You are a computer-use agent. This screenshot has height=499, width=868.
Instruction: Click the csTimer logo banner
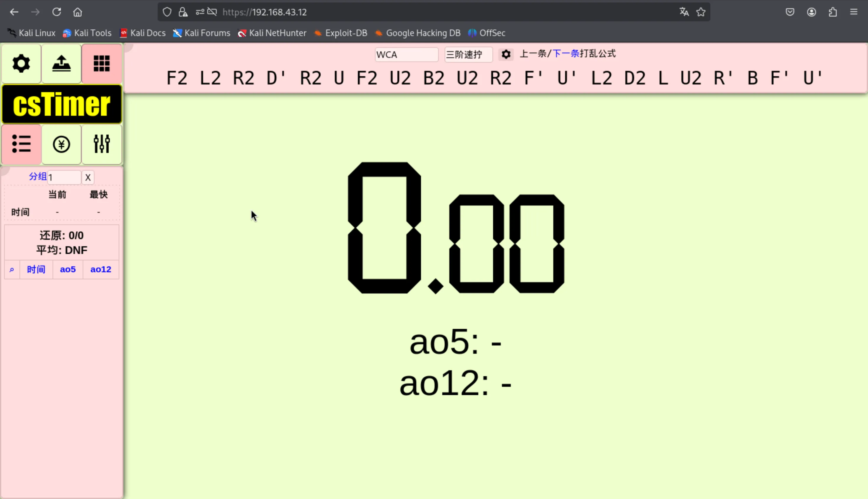click(62, 104)
